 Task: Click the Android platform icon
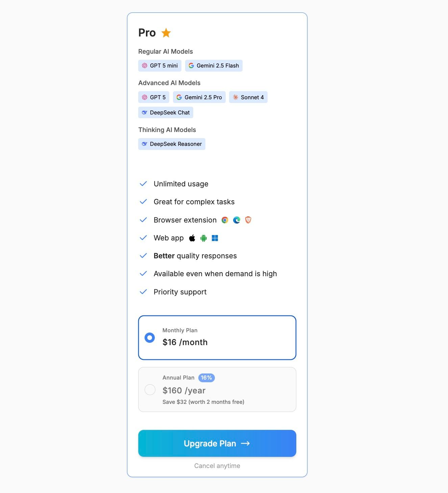tap(203, 238)
